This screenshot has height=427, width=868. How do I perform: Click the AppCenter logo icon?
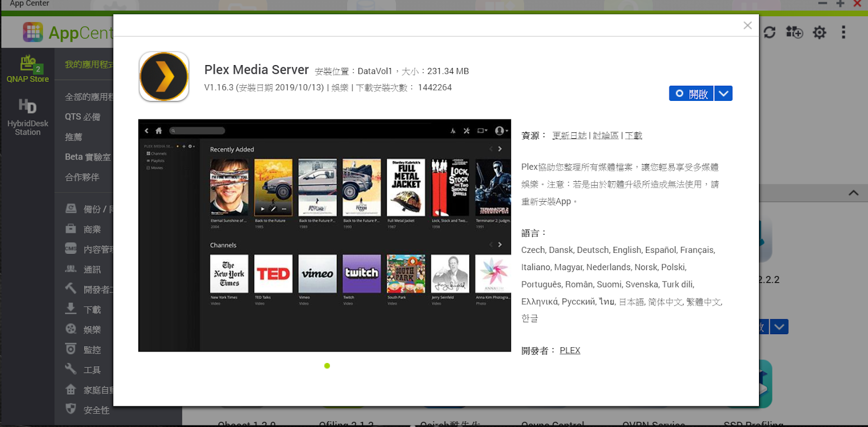click(33, 32)
